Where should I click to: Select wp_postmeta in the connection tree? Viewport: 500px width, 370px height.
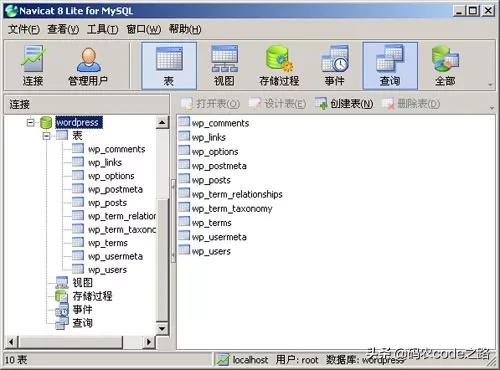tap(115, 189)
